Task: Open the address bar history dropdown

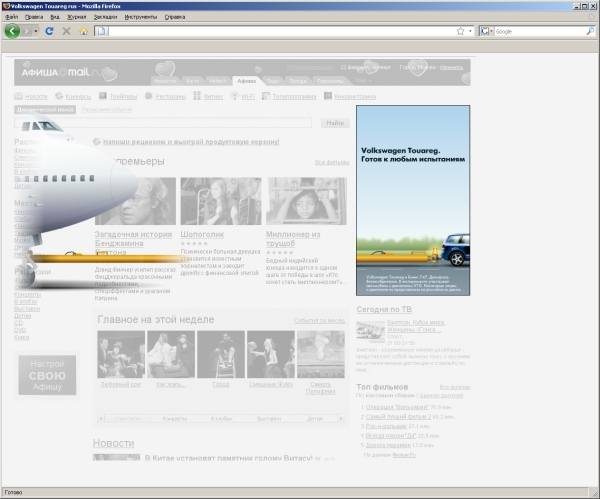Action: point(470,31)
